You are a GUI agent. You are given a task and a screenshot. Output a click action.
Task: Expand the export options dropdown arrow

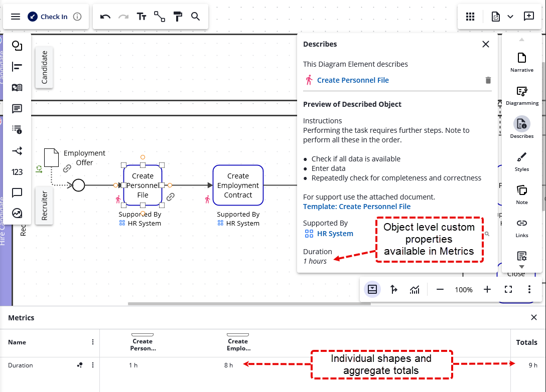coord(510,17)
